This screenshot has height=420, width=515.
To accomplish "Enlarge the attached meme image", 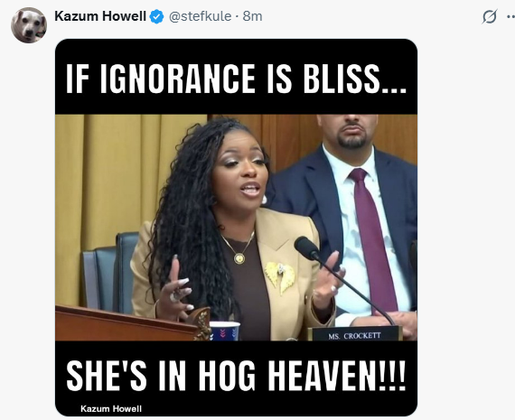I will (236, 228).
